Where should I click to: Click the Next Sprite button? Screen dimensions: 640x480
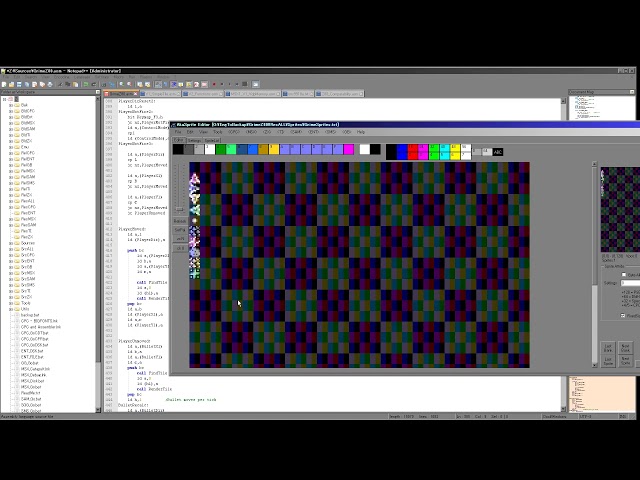point(625,361)
